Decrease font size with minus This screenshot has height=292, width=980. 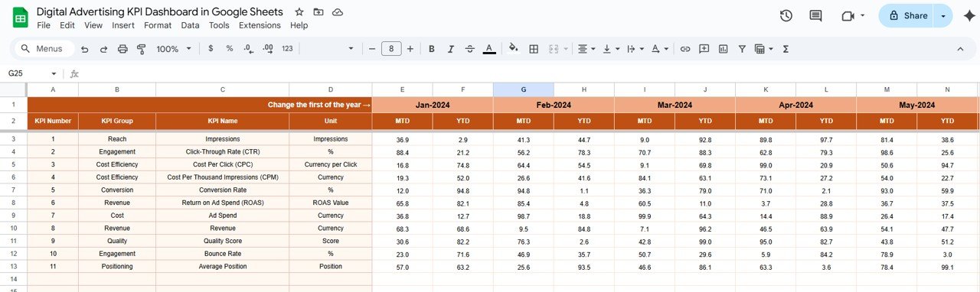pyautogui.click(x=372, y=49)
